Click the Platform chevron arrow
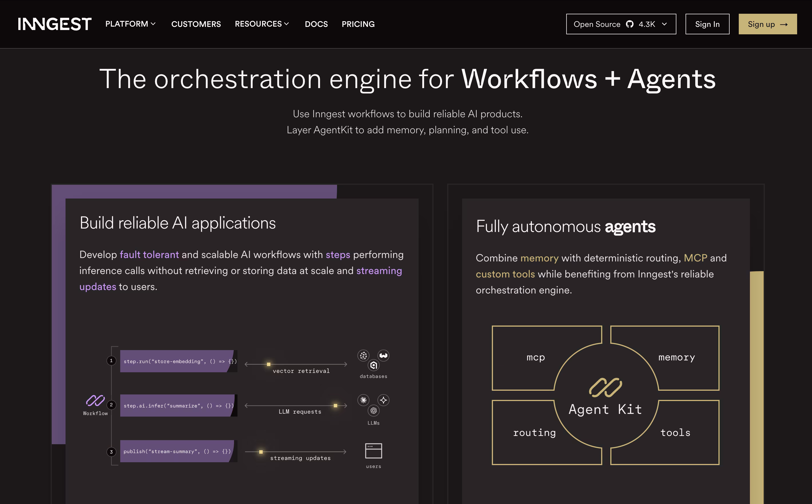The height and width of the screenshot is (504, 812). [x=153, y=24]
